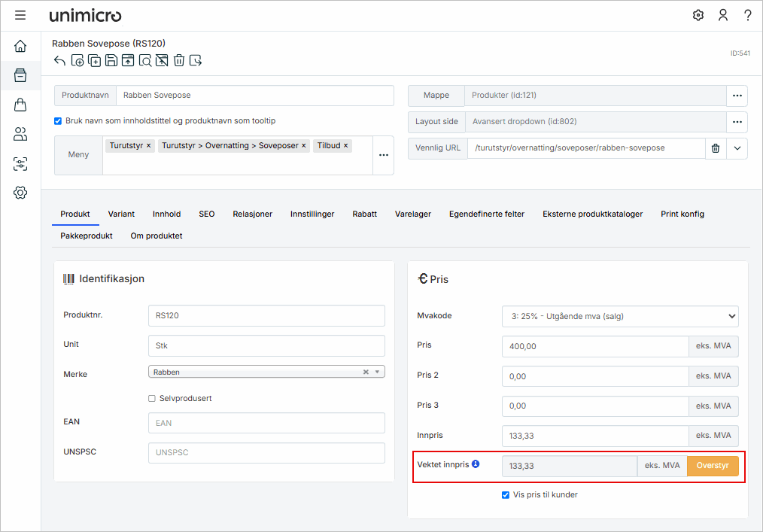Open the Relasjoner tab

click(x=253, y=214)
